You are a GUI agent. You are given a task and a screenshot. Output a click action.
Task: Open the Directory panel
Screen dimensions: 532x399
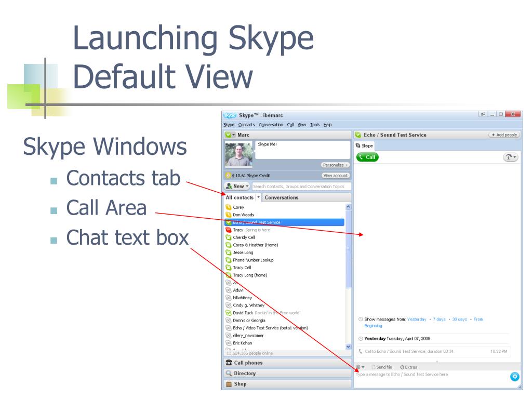(x=287, y=373)
